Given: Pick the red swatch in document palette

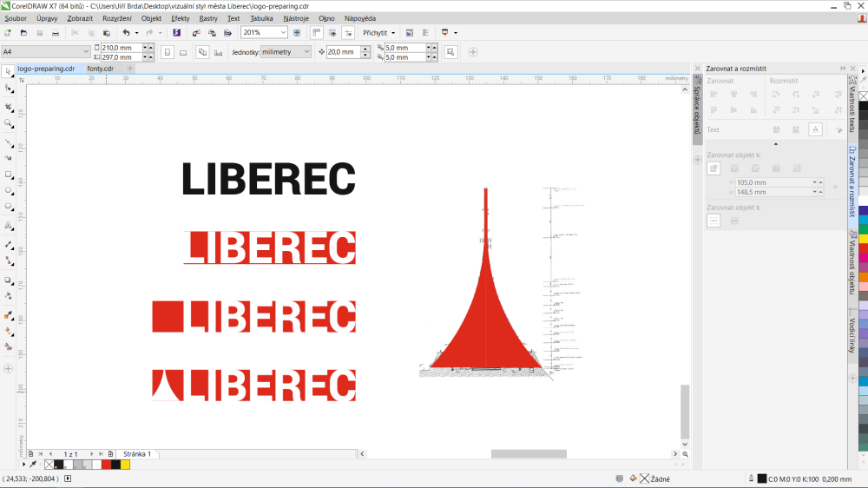Looking at the screenshot, I should [106, 465].
